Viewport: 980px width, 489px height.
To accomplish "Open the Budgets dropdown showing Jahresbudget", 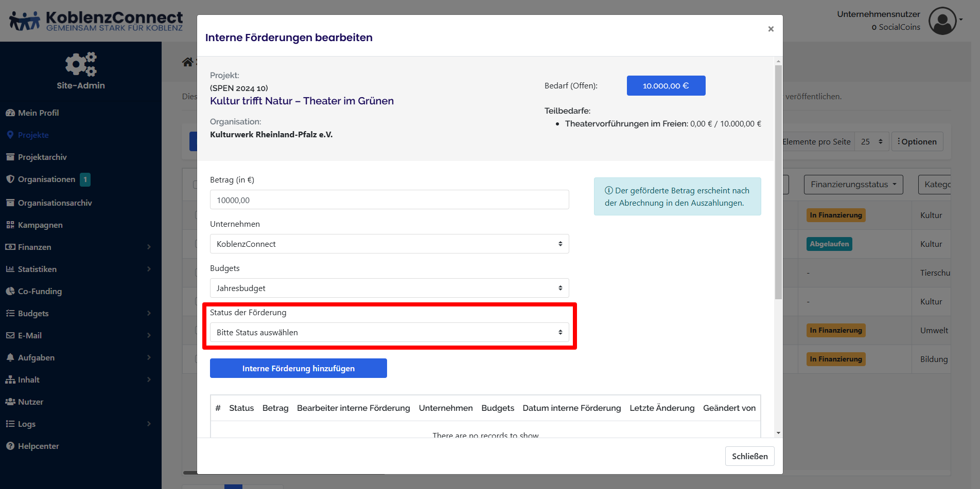I will click(389, 288).
